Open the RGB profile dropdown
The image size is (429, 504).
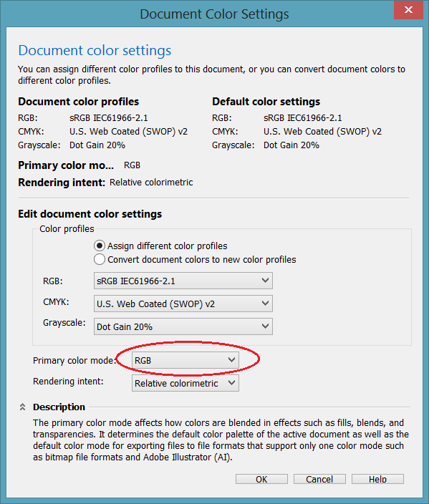click(x=183, y=281)
